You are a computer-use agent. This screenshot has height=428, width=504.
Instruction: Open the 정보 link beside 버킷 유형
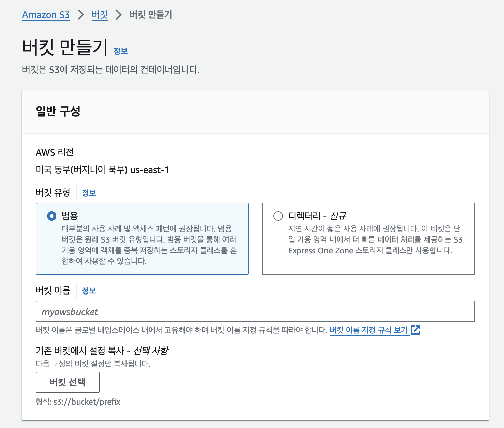click(89, 193)
